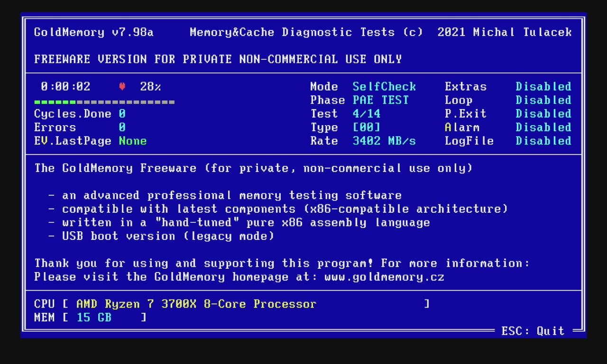Open the www.goldmemory.cz homepage address

(384, 277)
